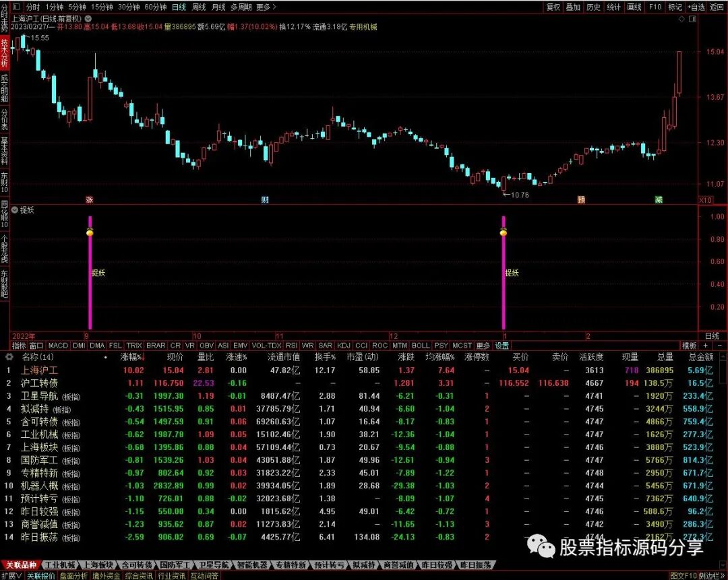Click the 财 event marker under the chart
The width and height of the screenshot is (728, 580).
(x=265, y=199)
